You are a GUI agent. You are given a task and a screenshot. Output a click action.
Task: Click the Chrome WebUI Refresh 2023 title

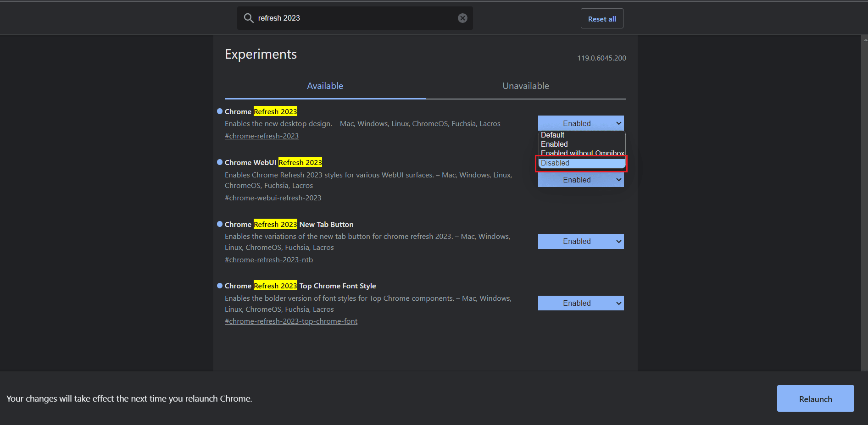pyautogui.click(x=273, y=163)
